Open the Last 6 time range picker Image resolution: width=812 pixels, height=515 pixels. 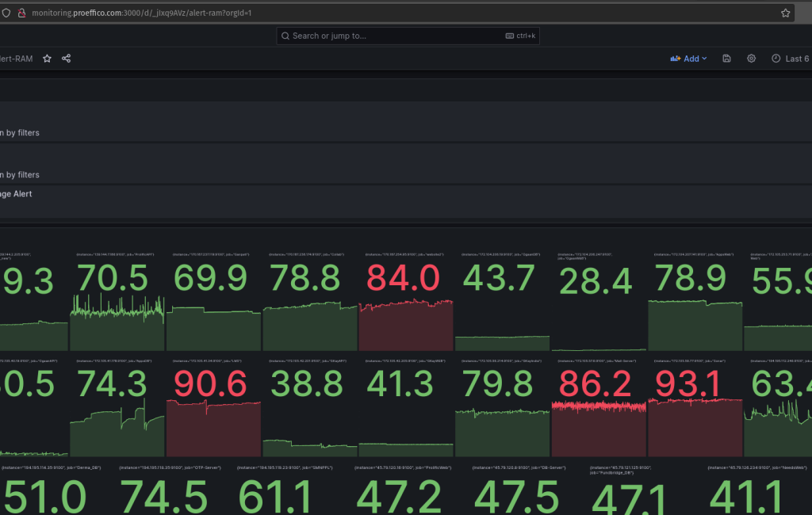[x=790, y=59]
